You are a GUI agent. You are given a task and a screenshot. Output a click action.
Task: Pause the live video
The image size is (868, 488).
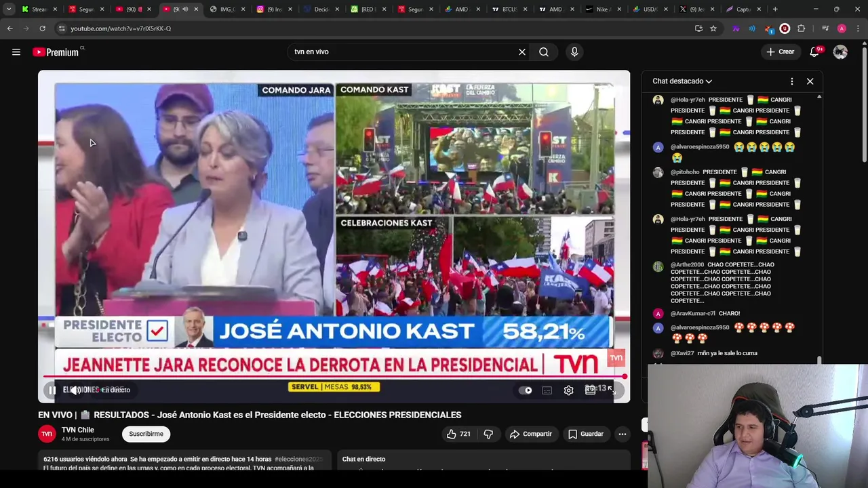click(x=52, y=390)
